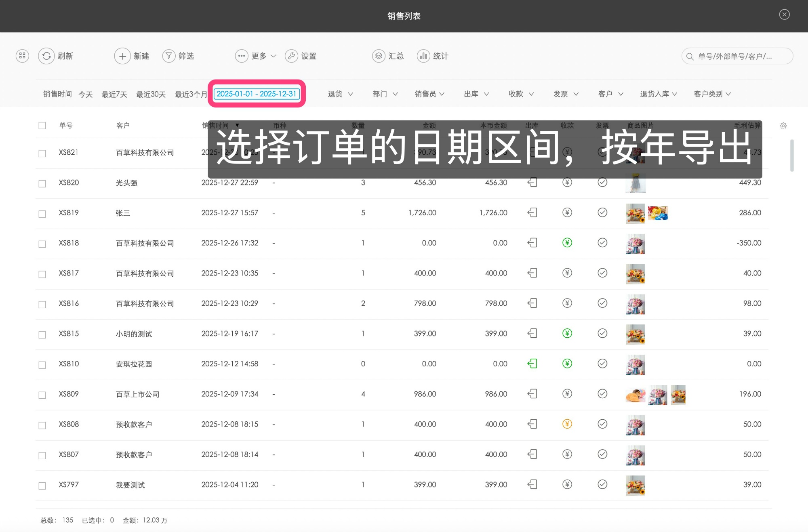The image size is (808, 532).
Task: Click the 刷新 refresh icon
Action: tap(46, 56)
